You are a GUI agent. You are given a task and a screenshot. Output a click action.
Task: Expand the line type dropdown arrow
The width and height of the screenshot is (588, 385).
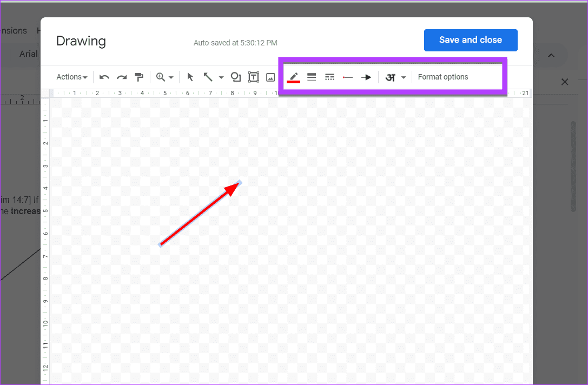pos(221,78)
